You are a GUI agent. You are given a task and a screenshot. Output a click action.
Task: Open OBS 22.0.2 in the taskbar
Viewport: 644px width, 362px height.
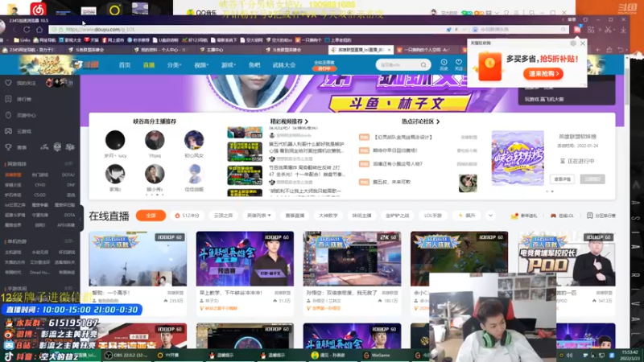click(126, 355)
